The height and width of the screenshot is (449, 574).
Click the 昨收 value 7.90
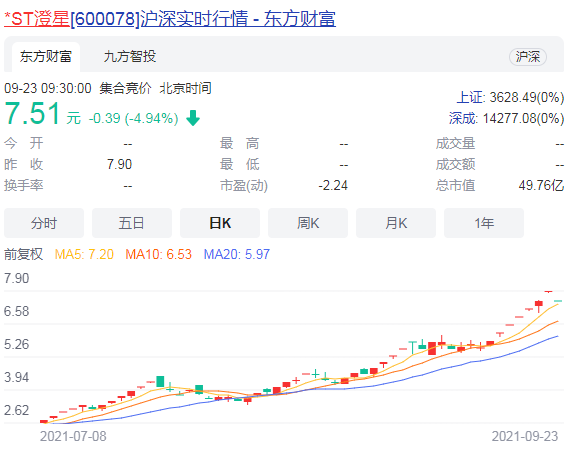[x=119, y=164]
